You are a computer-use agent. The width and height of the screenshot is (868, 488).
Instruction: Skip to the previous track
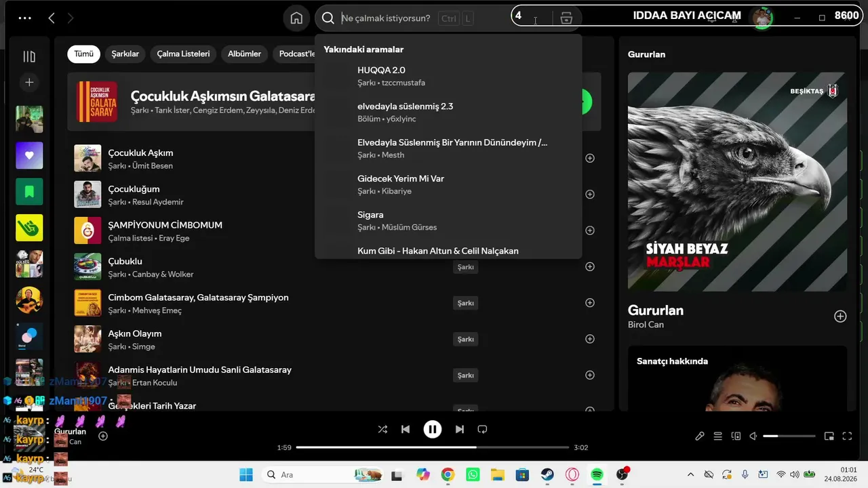[x=406, y=429]
